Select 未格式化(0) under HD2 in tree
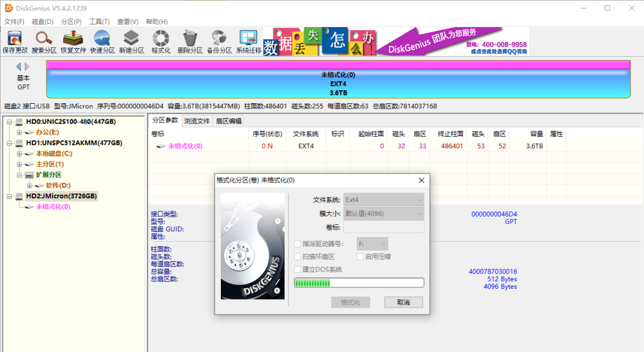The height and width of the screenshot is (352, 644). [53, 207]
